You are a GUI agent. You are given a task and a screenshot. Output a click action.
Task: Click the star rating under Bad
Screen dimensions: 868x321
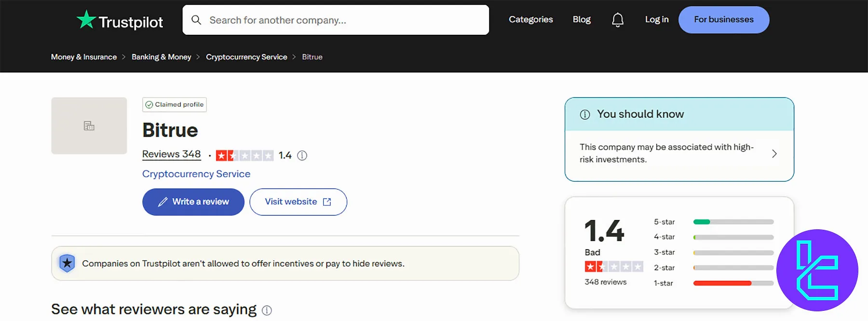(614, 266)
